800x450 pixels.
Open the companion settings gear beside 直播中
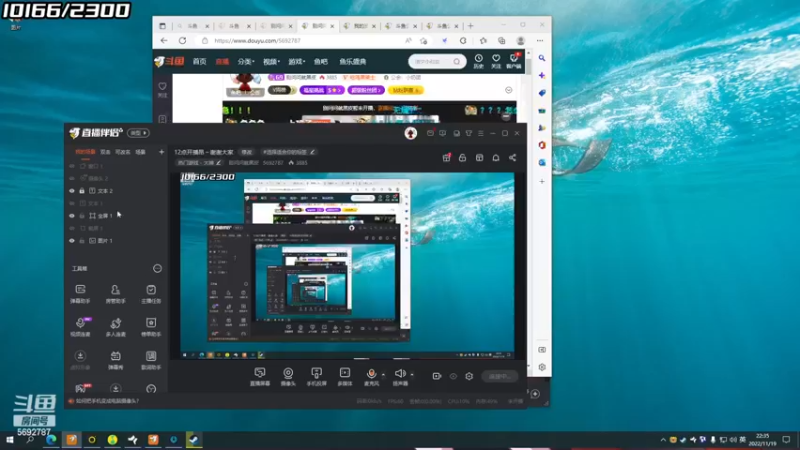coord(469,376)
